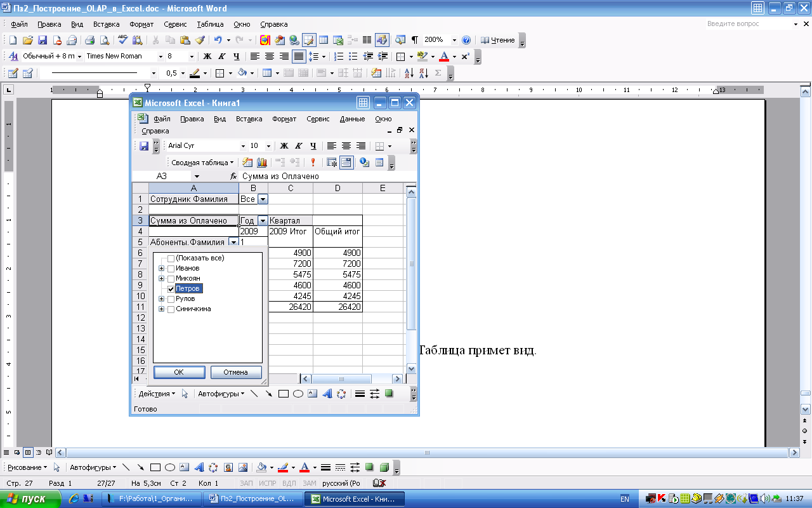Select the oval shape in Word drawing toolbar
812x508 pixels.
coord(170,467)
